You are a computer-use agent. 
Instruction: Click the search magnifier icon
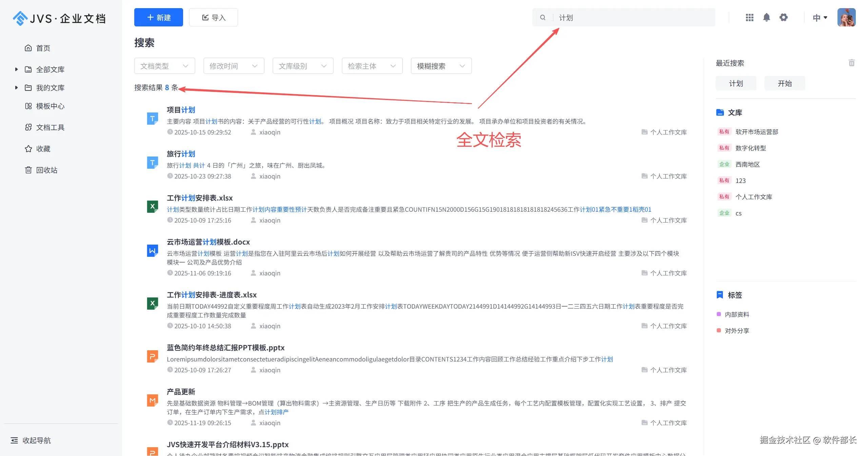point(542,18)
